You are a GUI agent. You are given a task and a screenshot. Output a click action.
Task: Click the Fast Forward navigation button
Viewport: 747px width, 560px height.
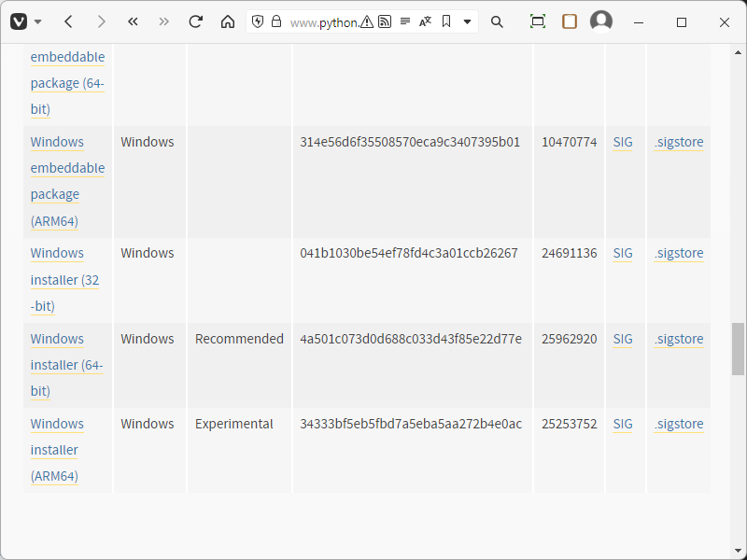click(x=164, y=21)
